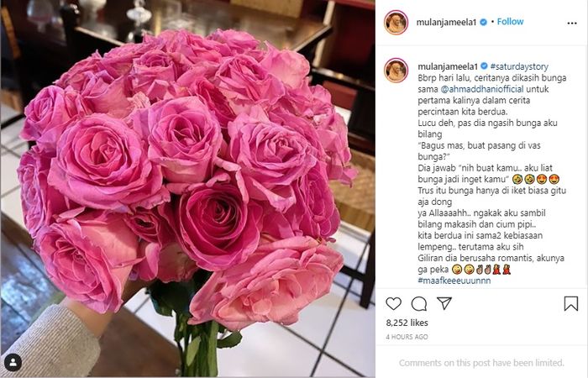
Task: Click the 4 HOURS AGO timestamp
Action: point(407,337)
